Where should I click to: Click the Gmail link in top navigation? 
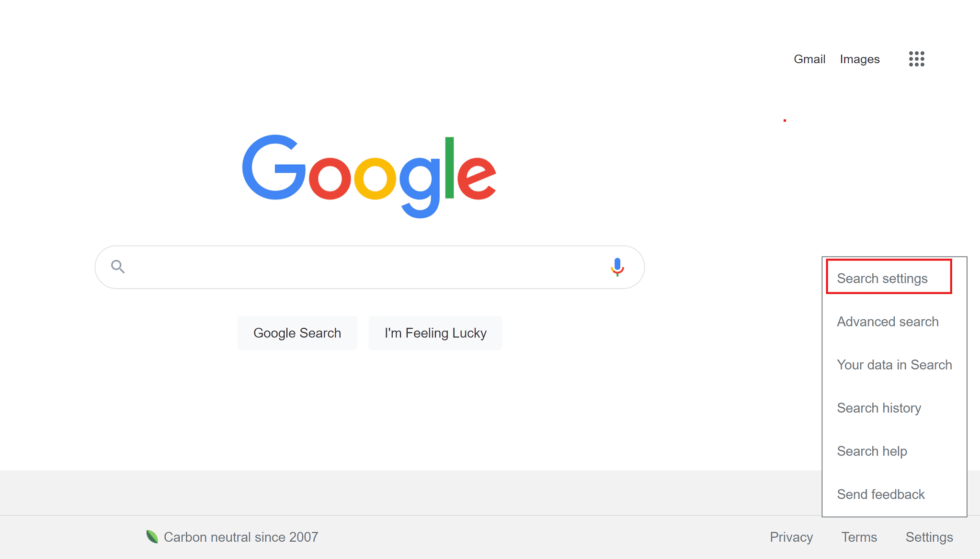click(809, 59)
